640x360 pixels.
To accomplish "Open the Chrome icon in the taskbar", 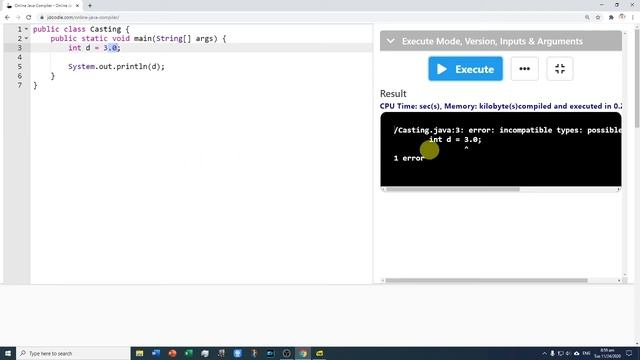I will click(x=303, y=353).
